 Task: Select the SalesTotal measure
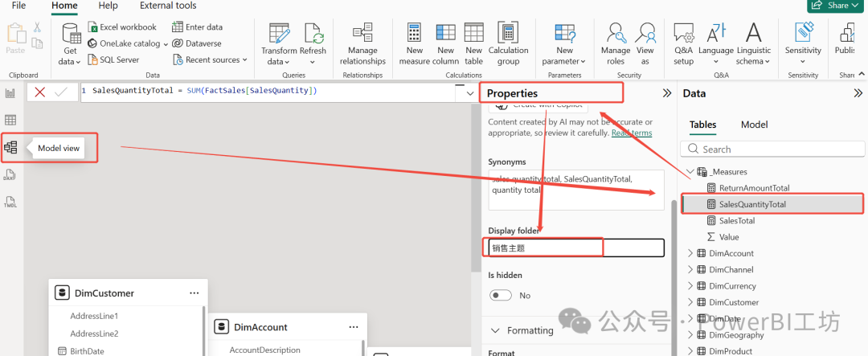click(737, 220)
